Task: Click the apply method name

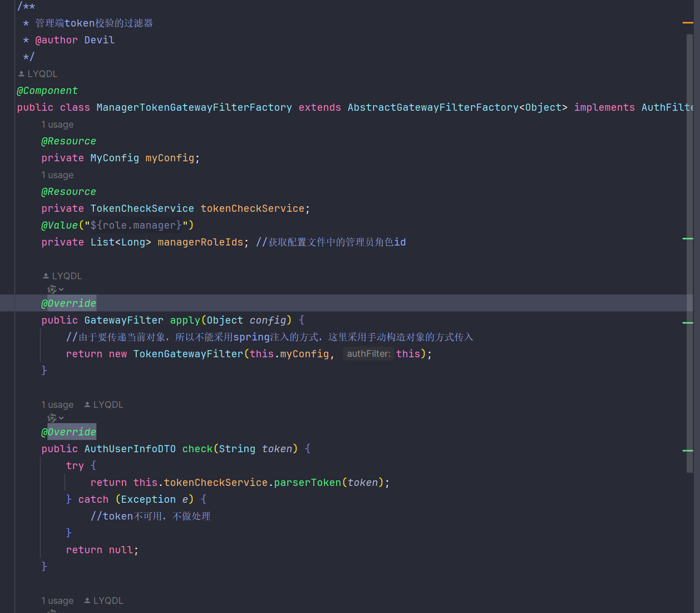Action: click(x=185, y=321)
